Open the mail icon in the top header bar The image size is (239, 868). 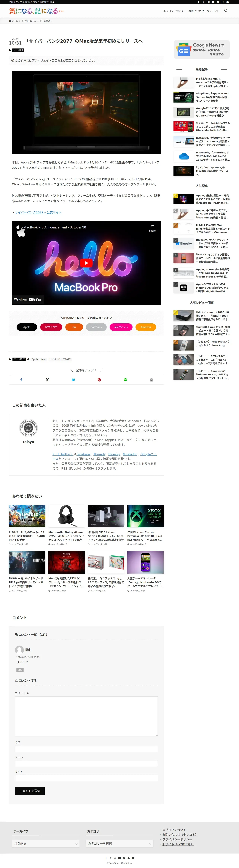(x=227, y=2)
